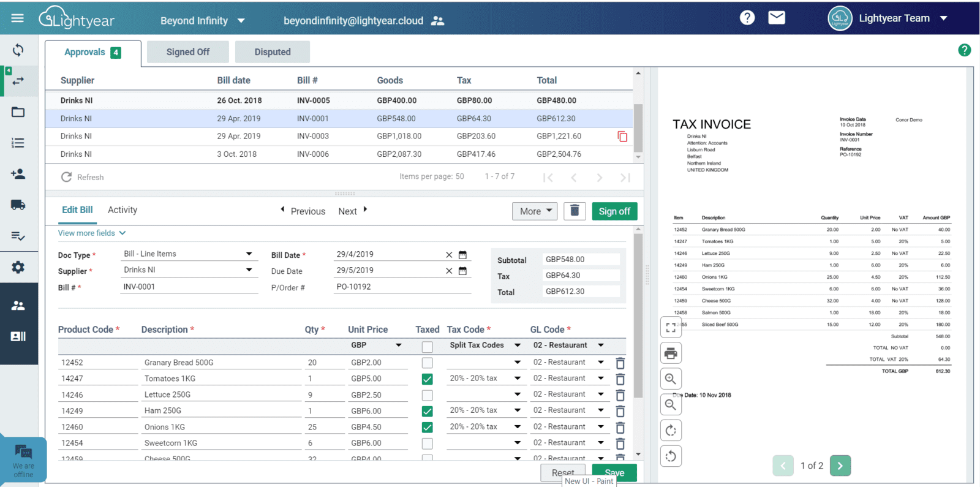The height and width of the screenshot is (487, 980).
Task: Check Taxed for Sweetcorn 1KG
Action: click(x=428, y=443)
